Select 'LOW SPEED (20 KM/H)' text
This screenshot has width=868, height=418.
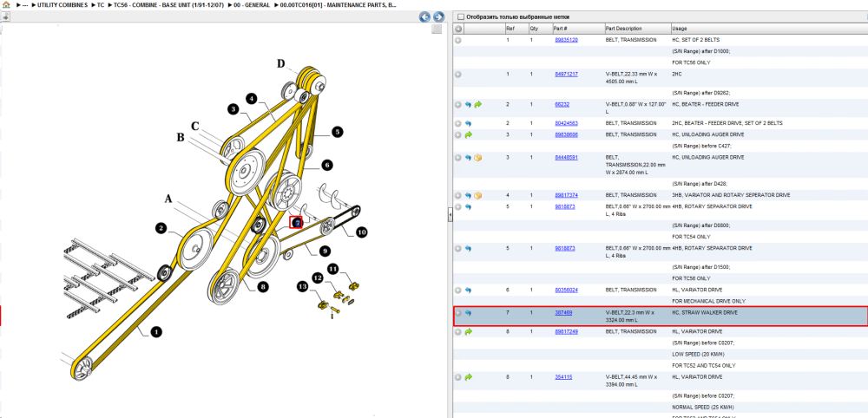[x=698, y=355]
